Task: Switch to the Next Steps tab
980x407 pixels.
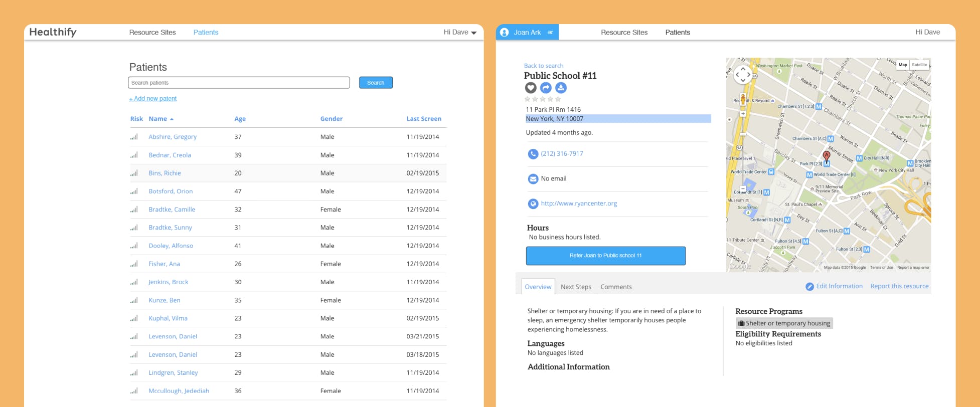Action: point(576,287)
